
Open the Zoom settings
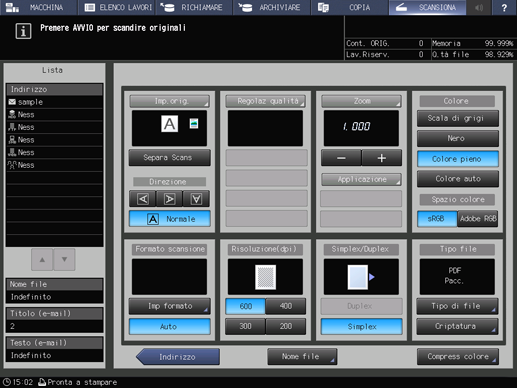click(361, 101)
